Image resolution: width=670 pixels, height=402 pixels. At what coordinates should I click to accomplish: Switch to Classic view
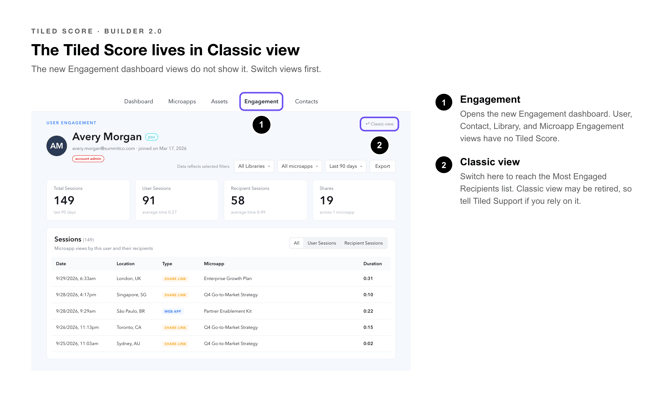click(379, 124)
